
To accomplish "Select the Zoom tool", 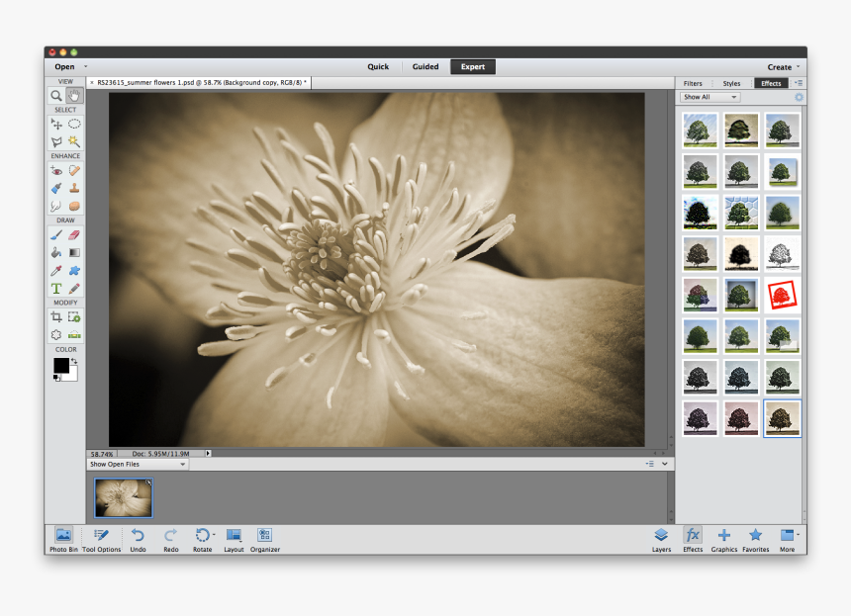I will tap(55, 96).
